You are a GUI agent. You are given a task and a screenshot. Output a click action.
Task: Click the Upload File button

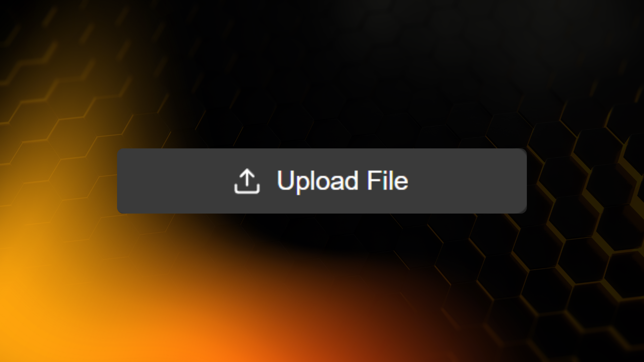tap(322, 181)
